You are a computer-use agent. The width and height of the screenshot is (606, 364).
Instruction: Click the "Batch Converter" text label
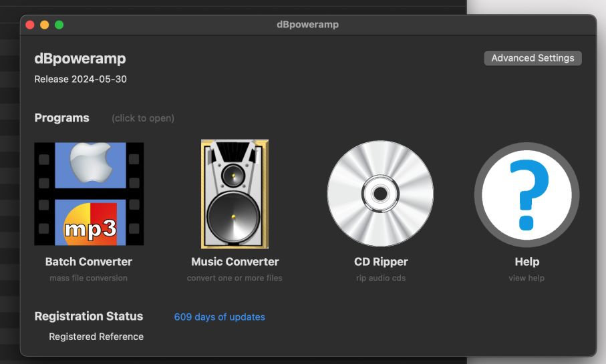(89, 262)
